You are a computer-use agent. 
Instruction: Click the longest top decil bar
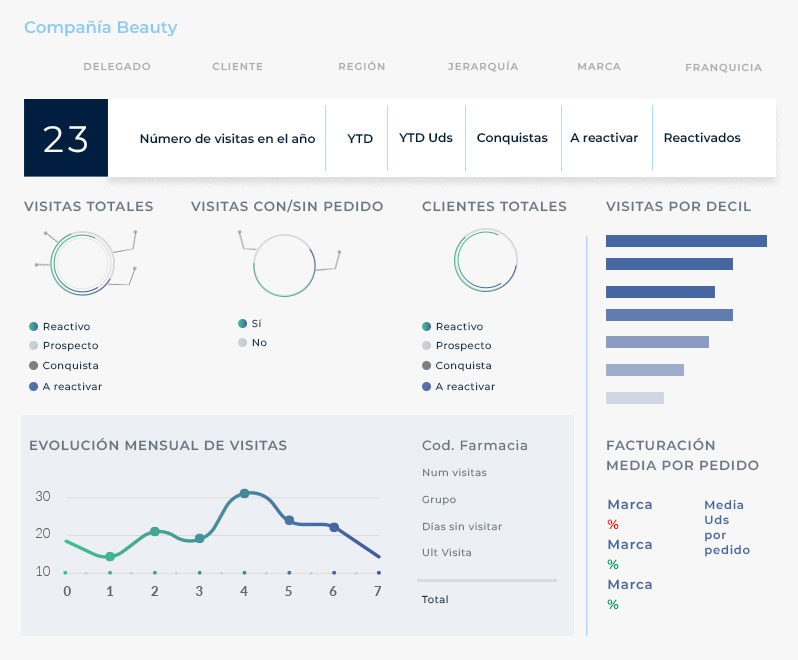[x=686, y=241]
